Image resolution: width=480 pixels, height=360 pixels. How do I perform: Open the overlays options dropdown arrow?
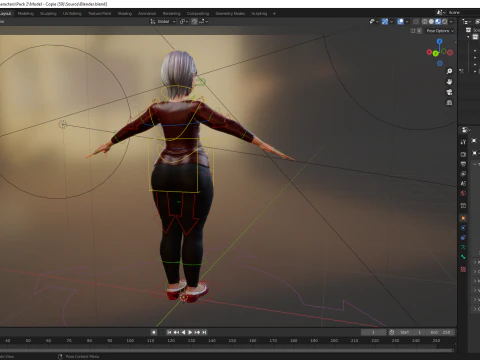pyautogui.click(x=407, y=22)
